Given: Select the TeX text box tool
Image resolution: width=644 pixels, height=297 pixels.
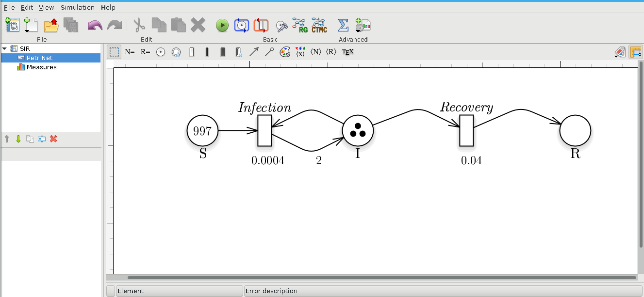Looking at the screenshot, I should point(347,52).
